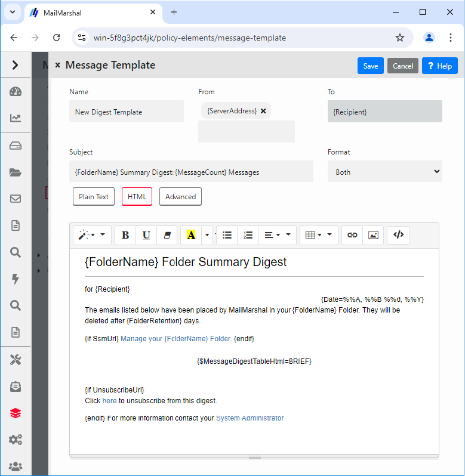The image size is (465, 476).
Task: Open a new browser tab with plus
Action: point(174,12)
